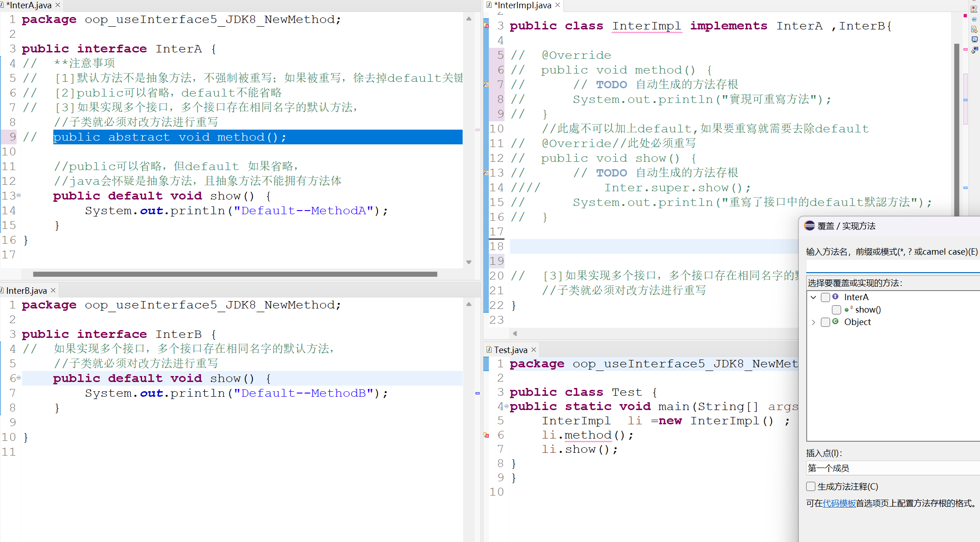Click InterImpl editor vertical scrollbar thumb

[957, 130]
